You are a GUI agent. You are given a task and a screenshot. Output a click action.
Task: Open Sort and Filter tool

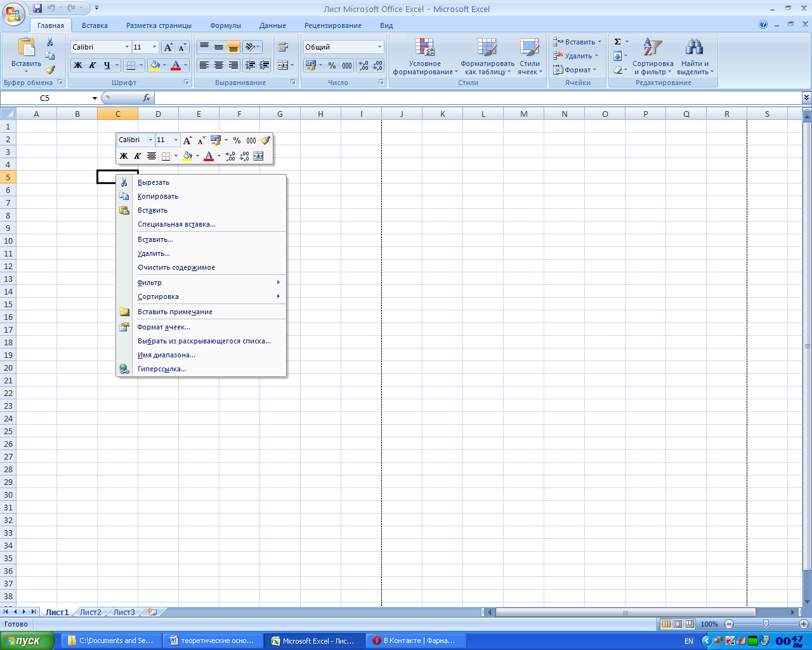pyautogui.click(x=653, y=56)
